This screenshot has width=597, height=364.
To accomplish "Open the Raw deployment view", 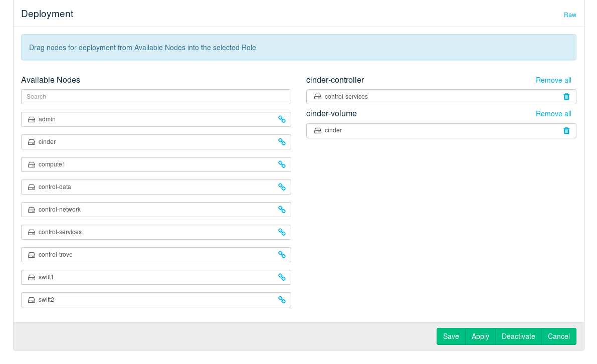I will coord(570,15).
